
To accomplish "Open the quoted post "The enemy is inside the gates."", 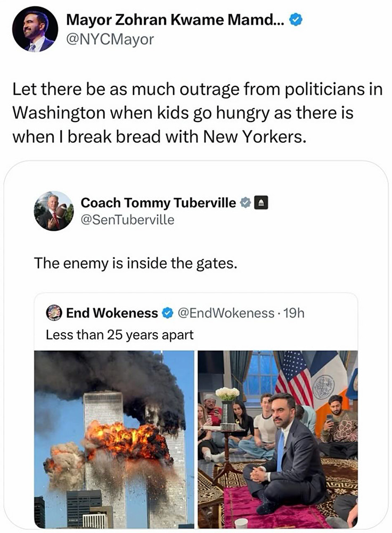I will point(135,263).
